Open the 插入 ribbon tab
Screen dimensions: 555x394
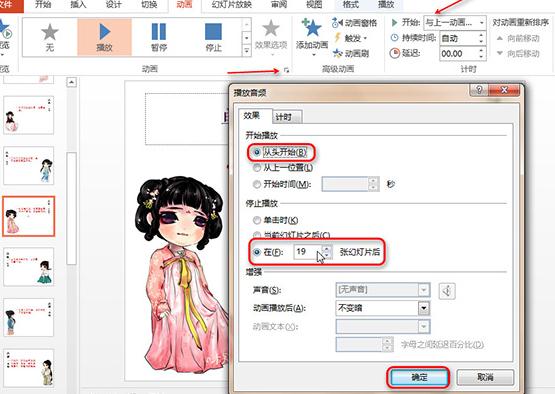(78, 5)
